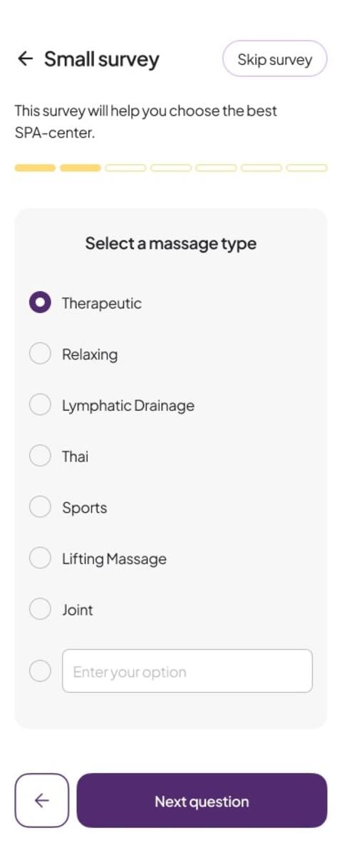Choose the Lifting Massage option
Viewport: 342px width, 868px height.
pyautogui.click(x=40, y=558)
